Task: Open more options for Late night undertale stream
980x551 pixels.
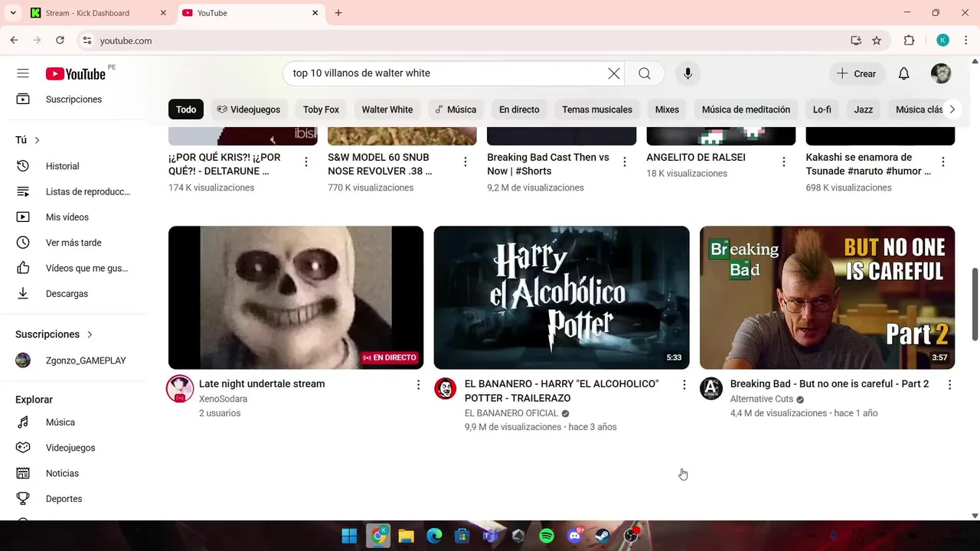Action: tap(418, 385)
